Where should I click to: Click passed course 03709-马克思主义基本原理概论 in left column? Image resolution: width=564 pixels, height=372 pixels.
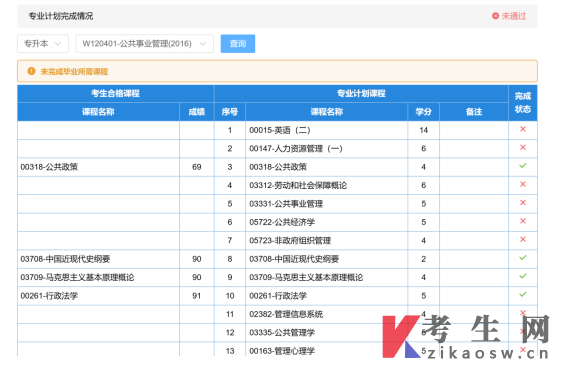click(77, 277)
